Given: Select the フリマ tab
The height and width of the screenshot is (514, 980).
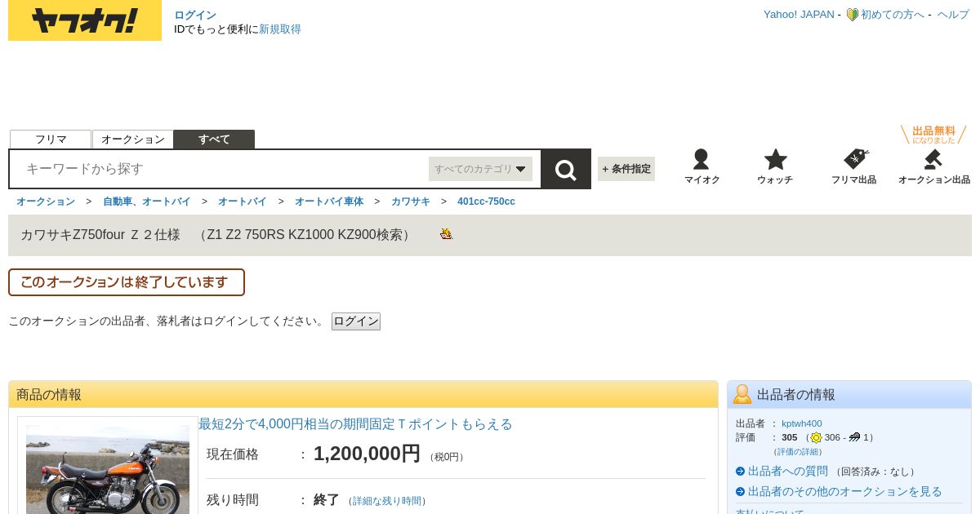Looking at the screenshot, I should [x=51, y=140].
